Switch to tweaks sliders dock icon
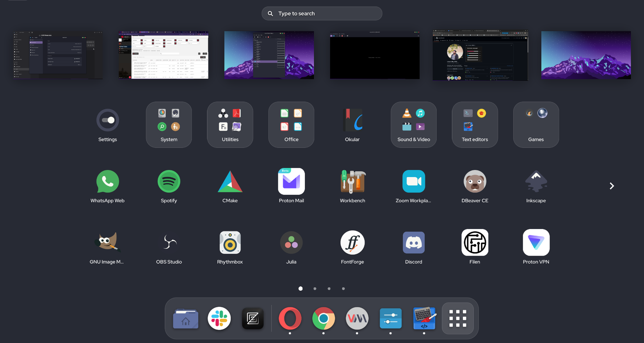 click(391, 318)
